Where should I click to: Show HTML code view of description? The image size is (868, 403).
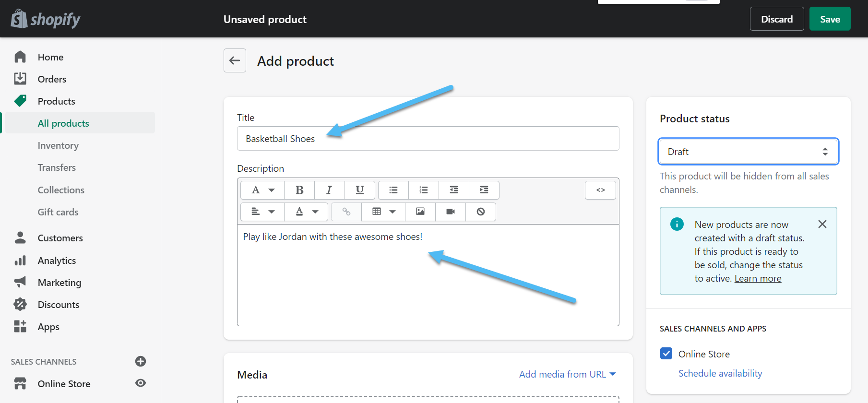click(600, 190)
